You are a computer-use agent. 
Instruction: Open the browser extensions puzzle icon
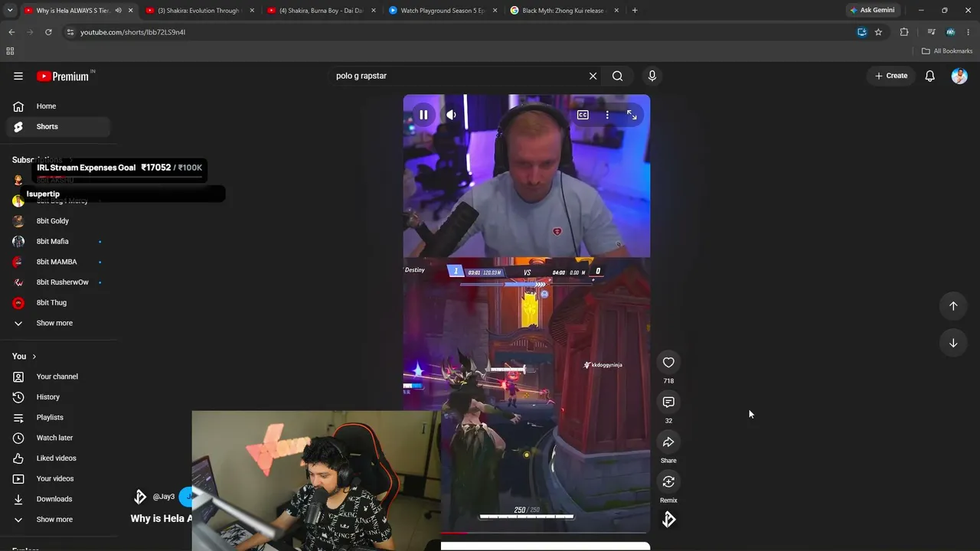[904, 32]
